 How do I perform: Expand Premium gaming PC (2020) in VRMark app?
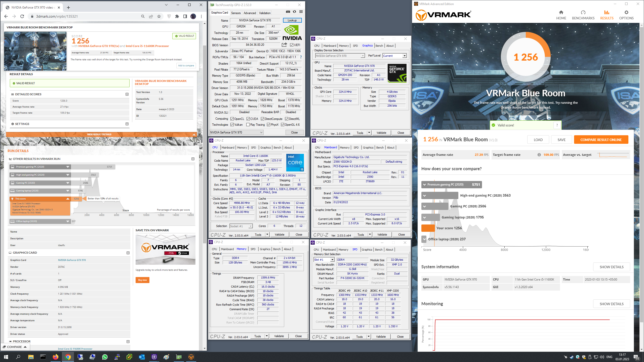[425, 185]
